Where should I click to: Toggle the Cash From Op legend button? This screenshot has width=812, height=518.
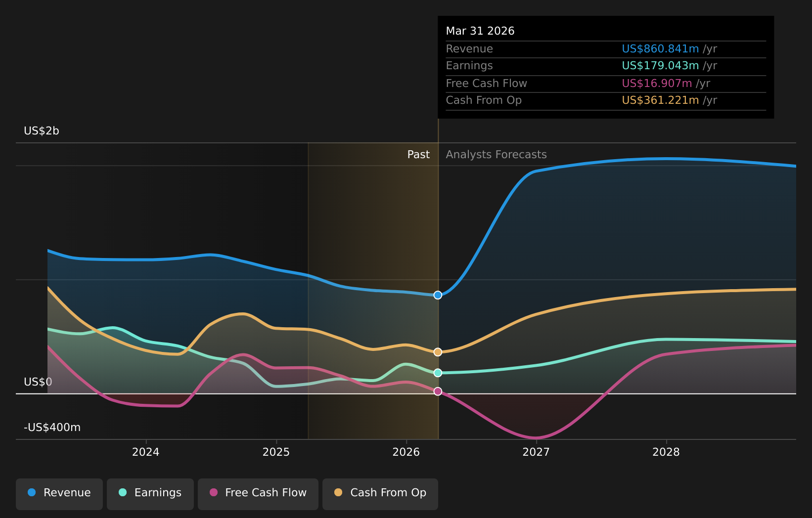click(380, 494)
